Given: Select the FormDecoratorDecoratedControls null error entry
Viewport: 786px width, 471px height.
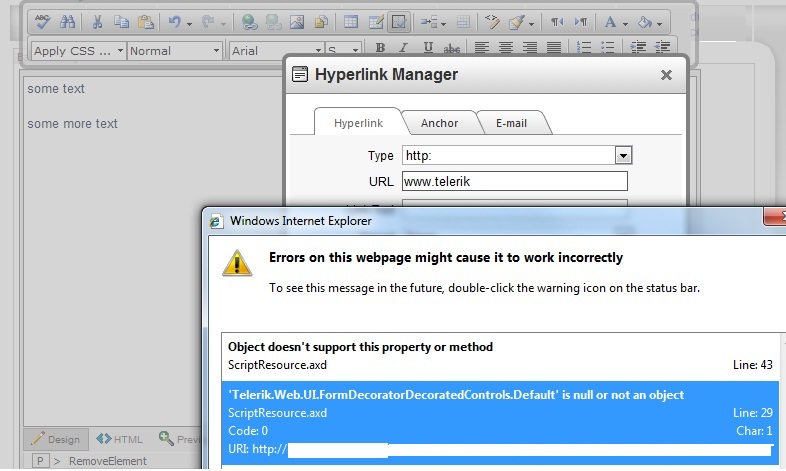Looking at the screenshot, I should 500,422.
